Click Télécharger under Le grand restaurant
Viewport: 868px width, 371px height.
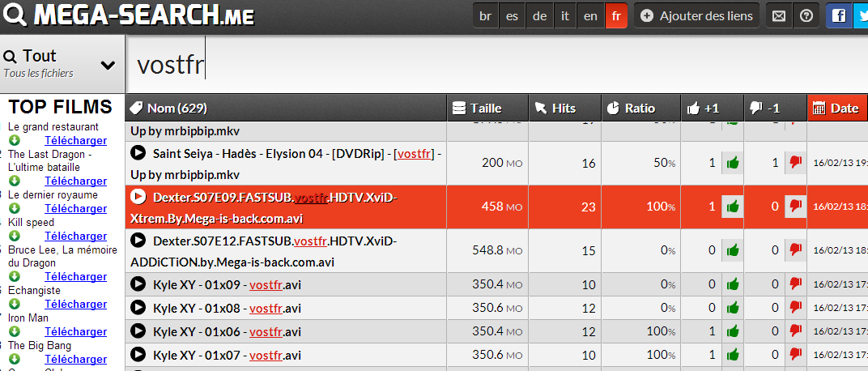(76, 141)
